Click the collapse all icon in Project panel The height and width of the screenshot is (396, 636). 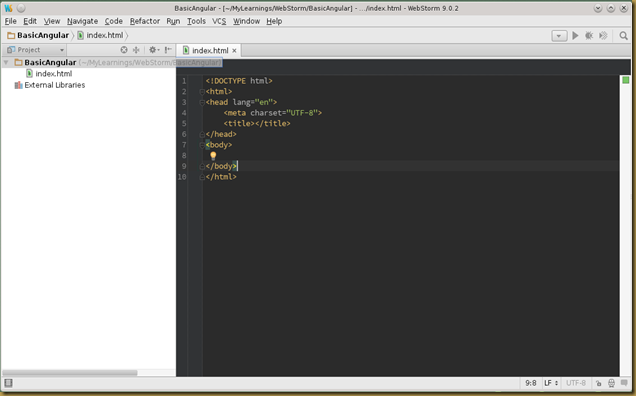pyautogui.click(x=136, y=50)
